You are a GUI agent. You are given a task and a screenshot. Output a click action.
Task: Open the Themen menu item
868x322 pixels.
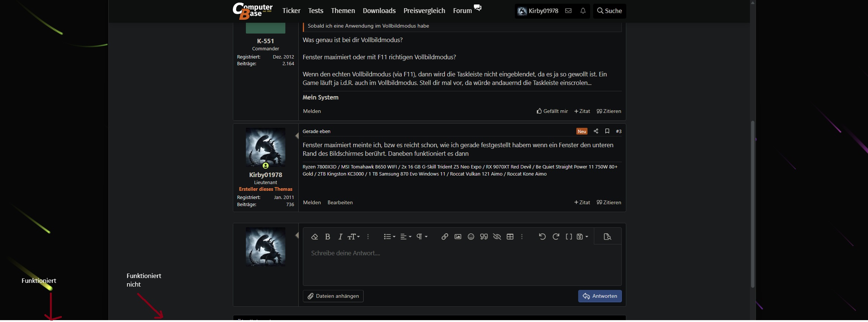pos(343,11)
